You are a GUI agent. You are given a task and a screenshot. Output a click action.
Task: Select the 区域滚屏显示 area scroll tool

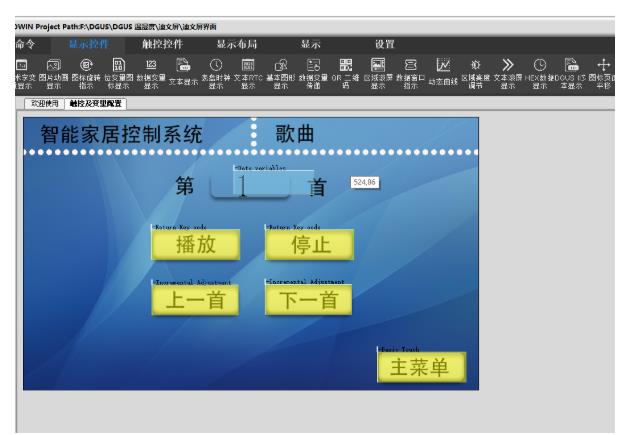378,74
